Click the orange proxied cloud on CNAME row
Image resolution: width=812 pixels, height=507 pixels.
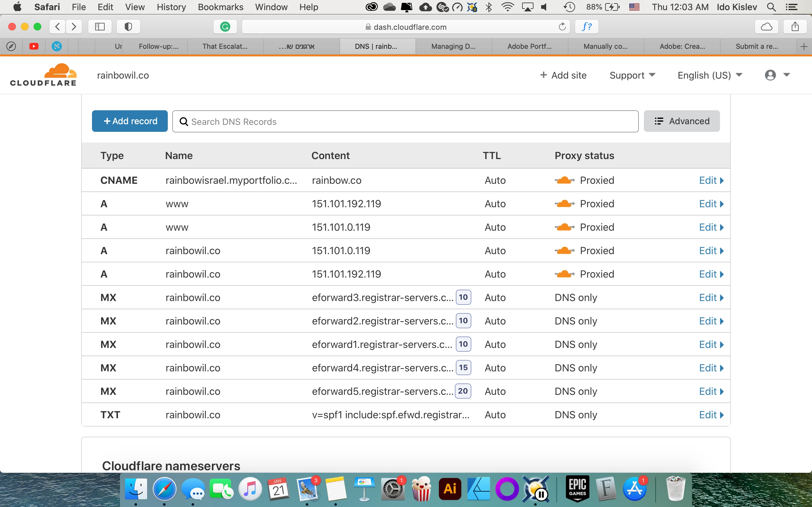point(564,180)
